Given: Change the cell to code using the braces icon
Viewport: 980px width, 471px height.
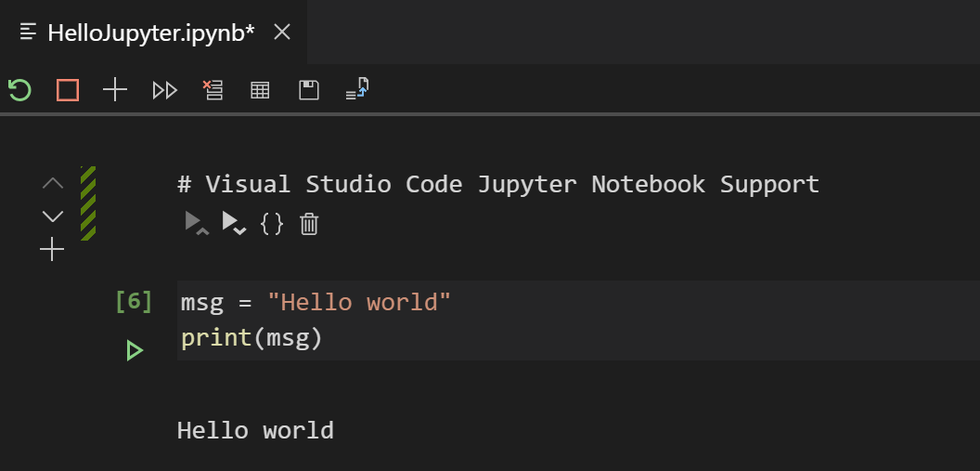Looking at the screenshot, I should point(272,224).
